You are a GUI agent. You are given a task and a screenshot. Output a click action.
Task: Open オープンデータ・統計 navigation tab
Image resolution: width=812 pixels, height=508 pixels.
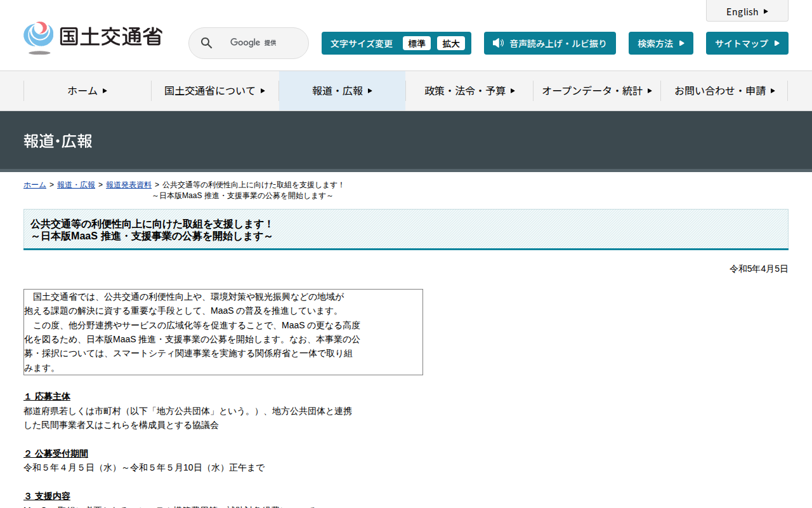point(597,91)
